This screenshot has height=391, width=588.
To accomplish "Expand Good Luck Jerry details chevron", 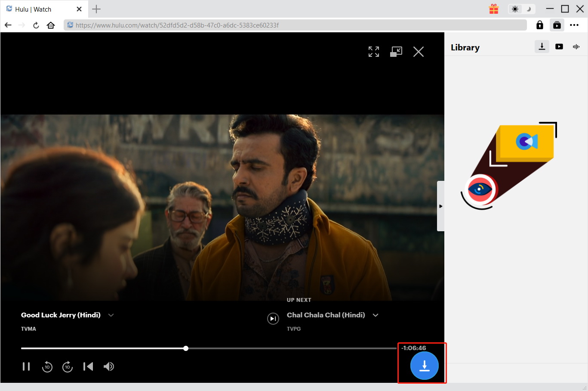I will click(111, 315).
